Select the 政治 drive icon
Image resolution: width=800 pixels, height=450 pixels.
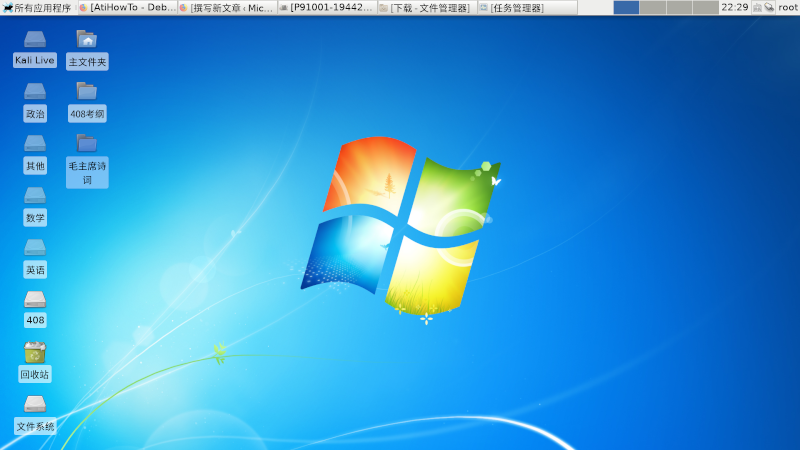click(35, 91)
